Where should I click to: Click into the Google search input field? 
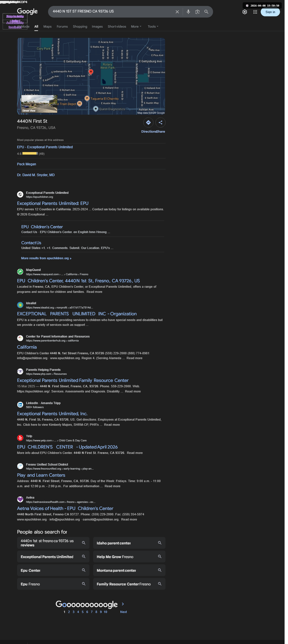coord(112,11)
